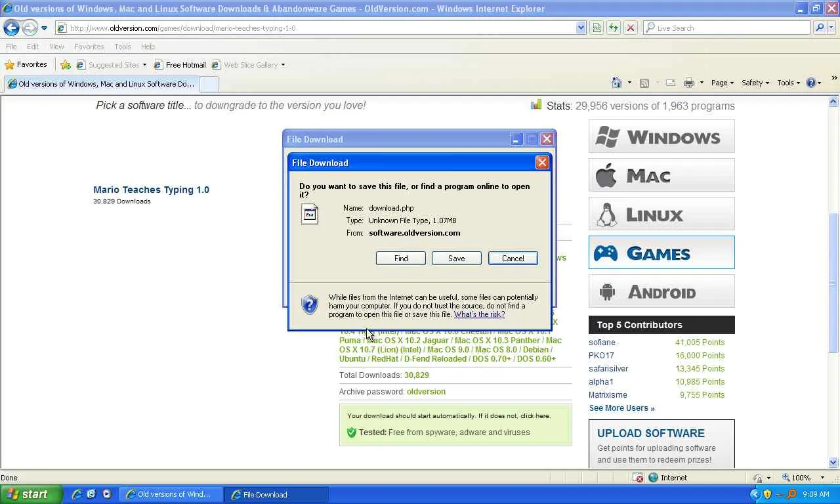Viewport: 840px width, 504px height.
Task: Select the Old versions of Windows tab
Action: (101, 84)
